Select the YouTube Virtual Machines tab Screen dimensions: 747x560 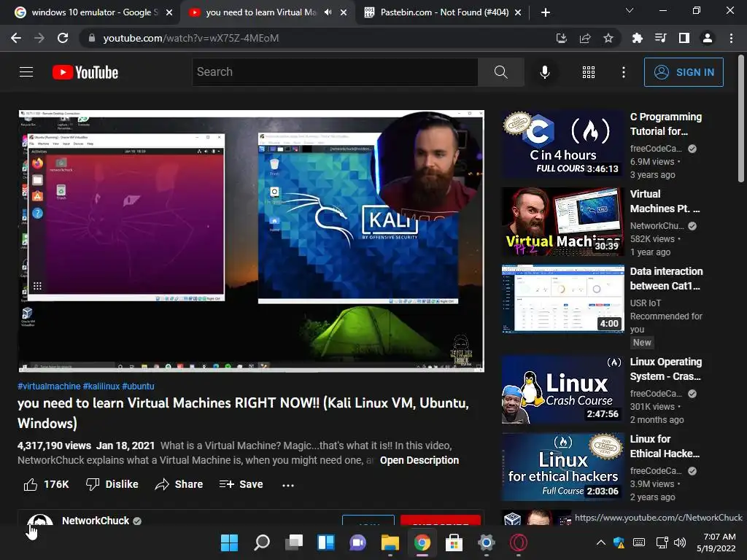point(261,12)
